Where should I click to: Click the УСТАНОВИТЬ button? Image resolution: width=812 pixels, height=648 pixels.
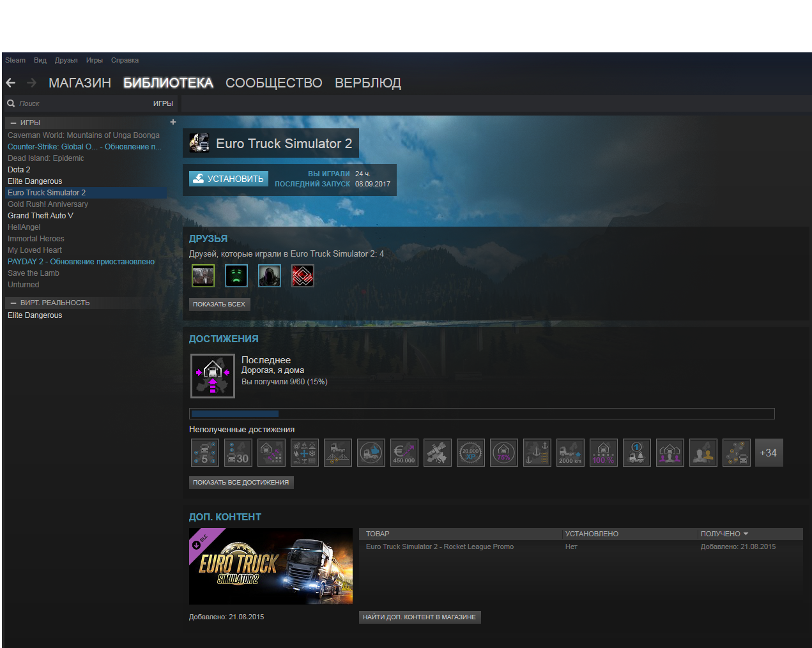(229, 179)
